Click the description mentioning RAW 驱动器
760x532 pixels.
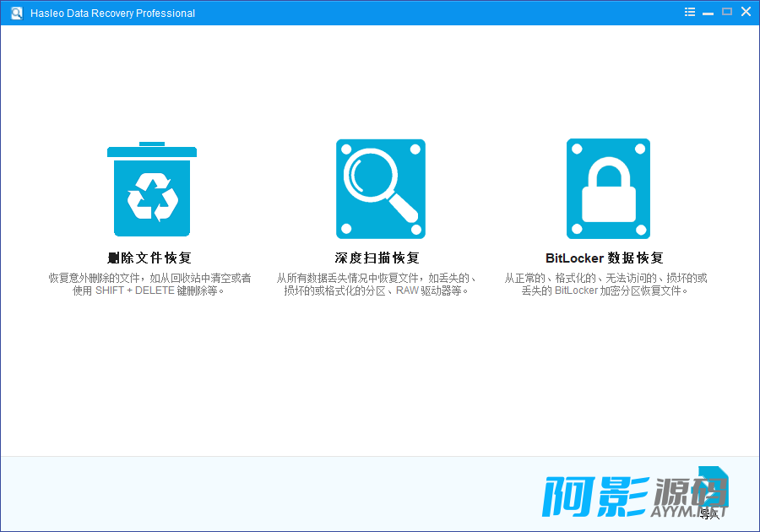377,285
